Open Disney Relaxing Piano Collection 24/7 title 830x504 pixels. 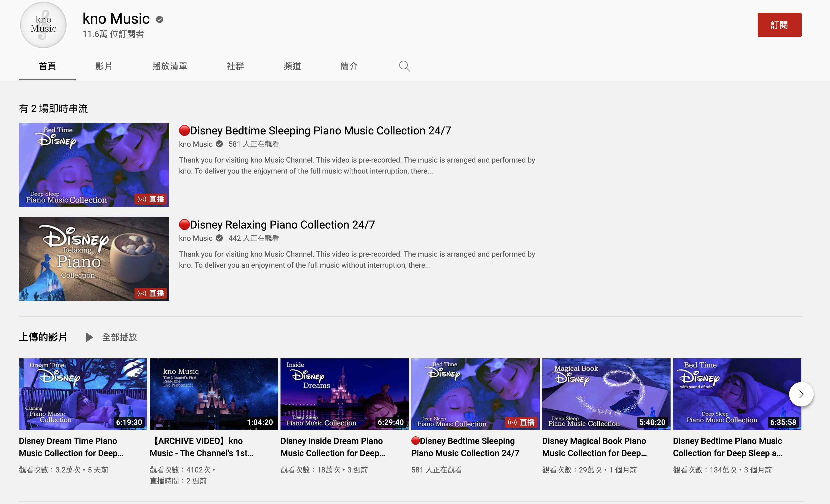(x=282, y=225)
